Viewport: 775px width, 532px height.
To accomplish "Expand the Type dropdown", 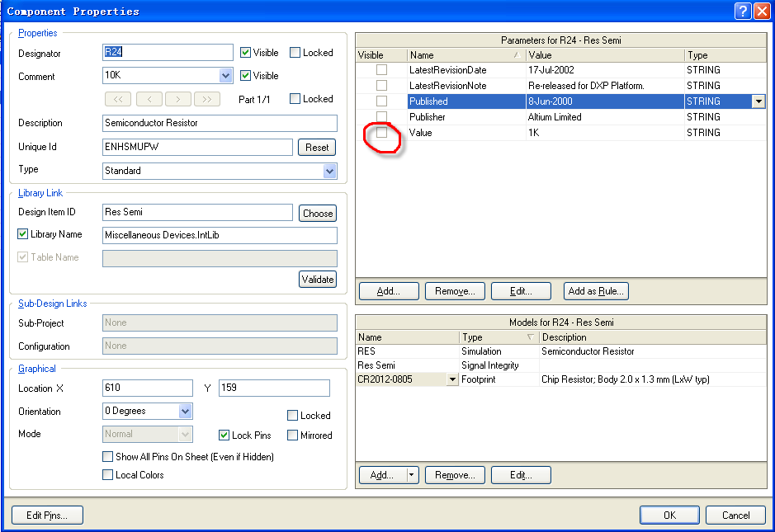I will 330,171.
